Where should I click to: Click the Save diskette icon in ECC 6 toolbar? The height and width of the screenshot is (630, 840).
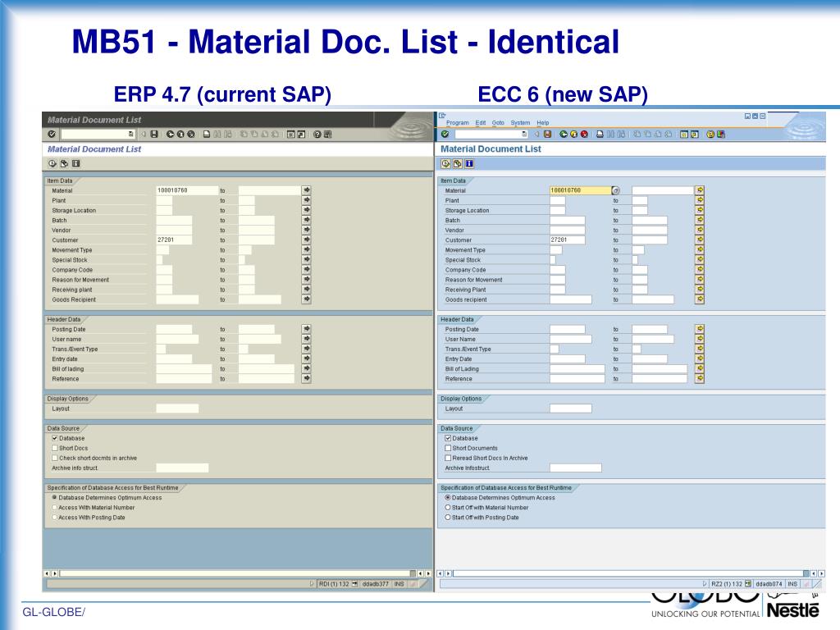(547, 135)
